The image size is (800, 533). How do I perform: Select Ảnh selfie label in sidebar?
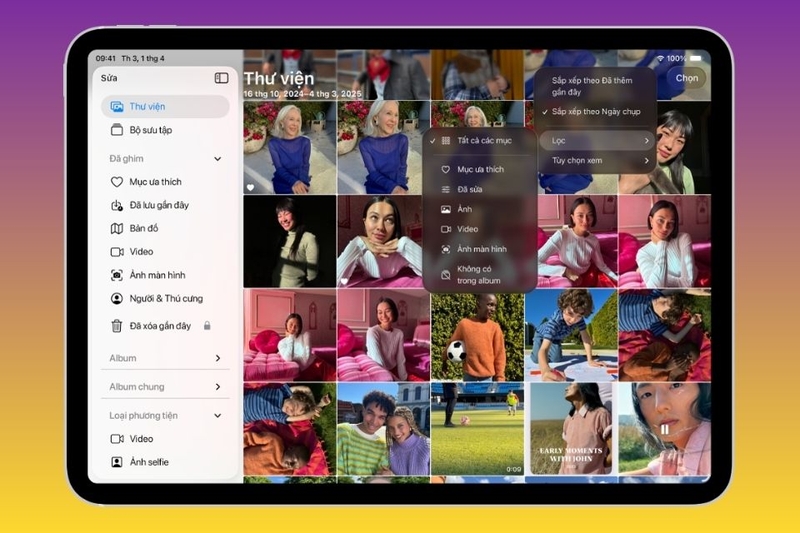(149, 462)
